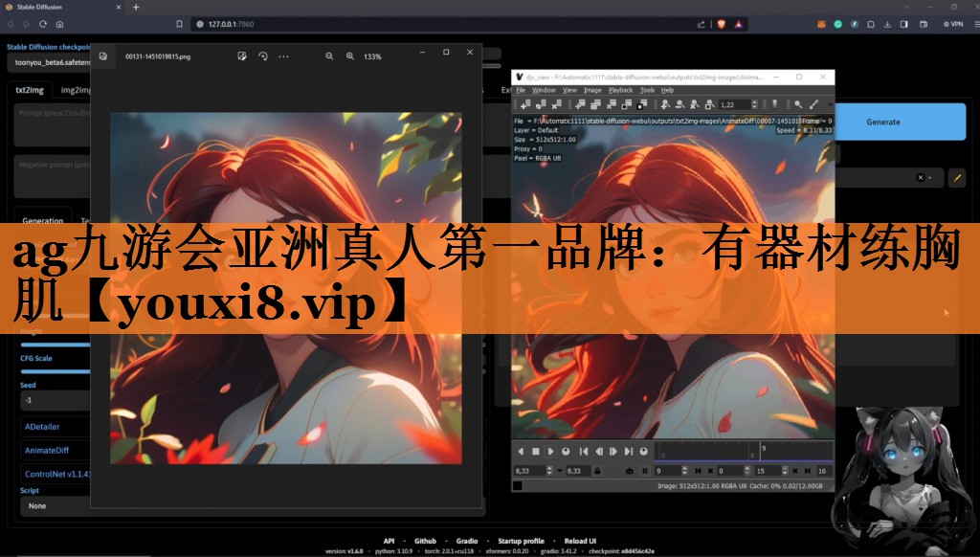Zoom out in the Photos viewer
The height and width of the screenshot is (557, 980).
329,56
